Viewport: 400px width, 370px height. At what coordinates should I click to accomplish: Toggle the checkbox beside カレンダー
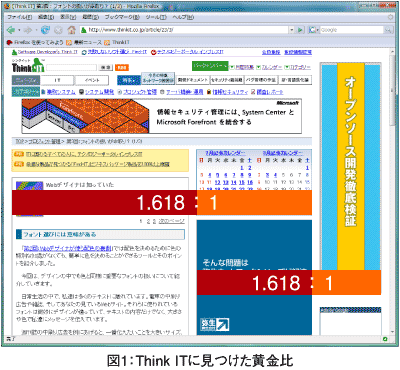258,67
